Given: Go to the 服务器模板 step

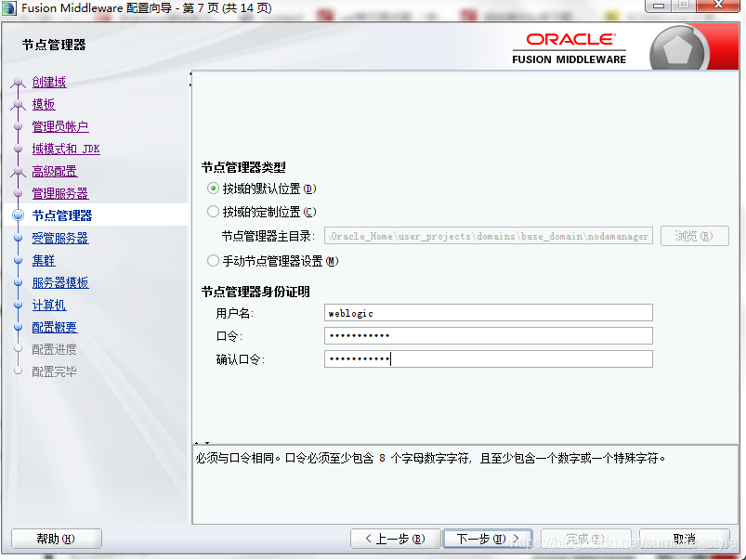Looking at the screenshot, I should [x=60, y=282].
